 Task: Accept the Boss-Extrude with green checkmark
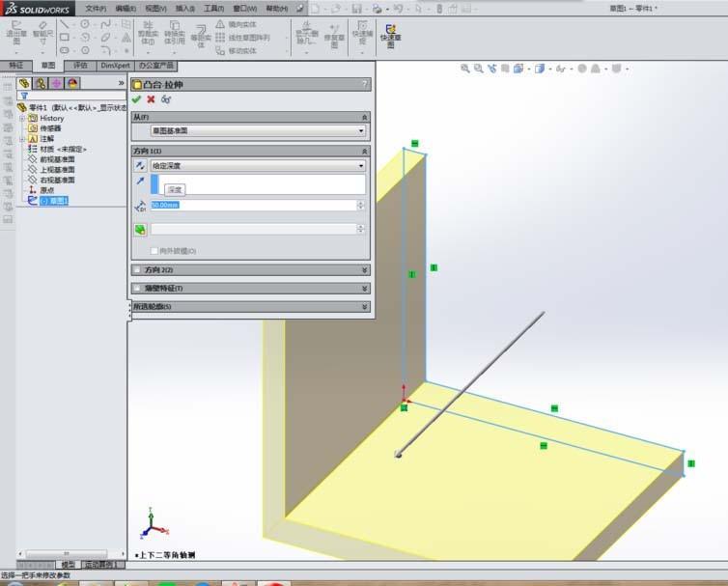(x=136, y=99)
